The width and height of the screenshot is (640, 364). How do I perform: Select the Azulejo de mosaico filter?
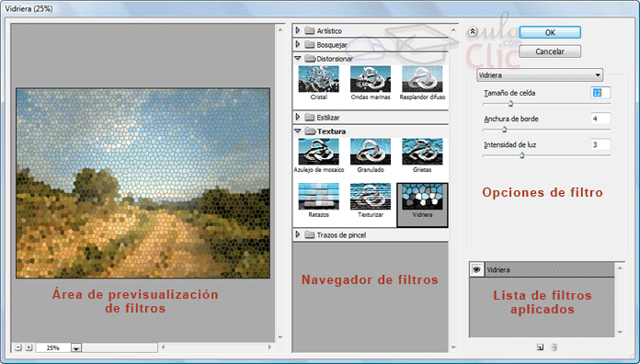point(319,152)
